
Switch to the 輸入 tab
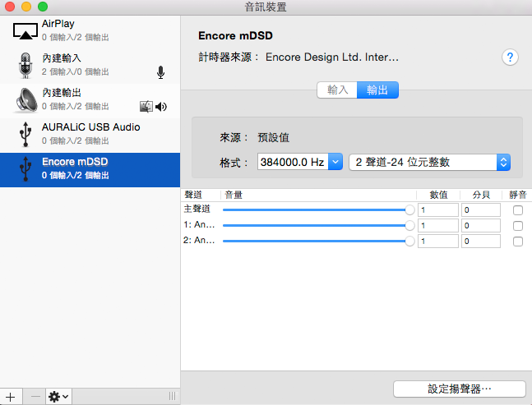(337, 90)
